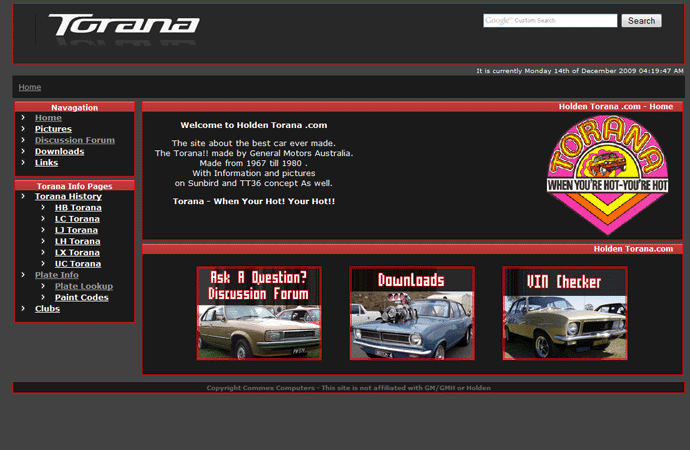Click the Search button
Viewport: 690px width, 450px height.
(x=641, y=21)
